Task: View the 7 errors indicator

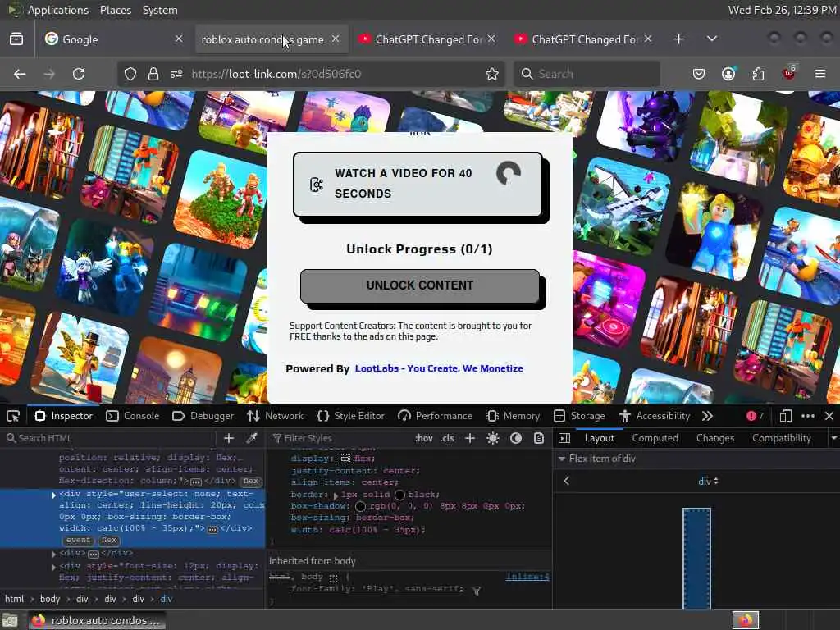Action: tap(755, 416)
